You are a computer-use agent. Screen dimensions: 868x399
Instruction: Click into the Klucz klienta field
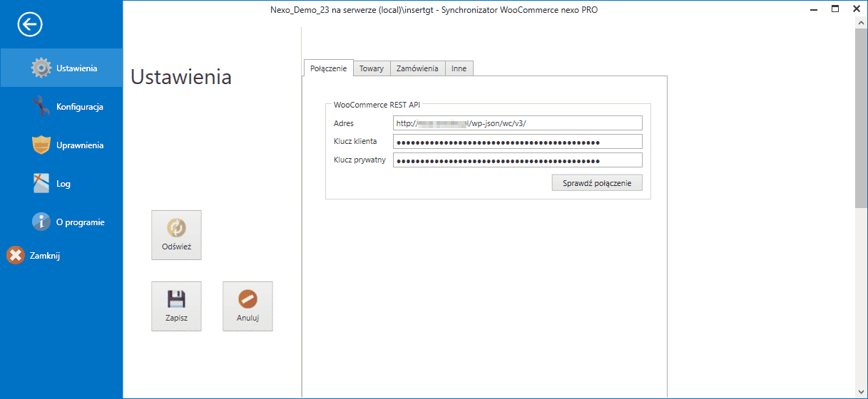[518, 141]
